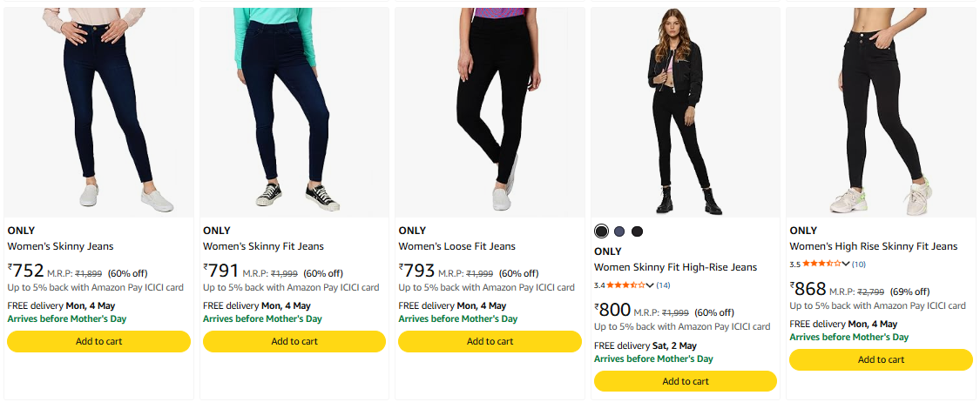The image size is (980, 402).
Task: Open the Women's Loose Fit Jeans link
Action: [x=456, y=246]
